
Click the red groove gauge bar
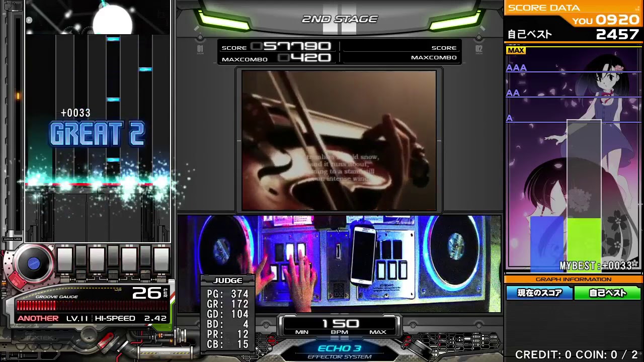tap(36, 306)
